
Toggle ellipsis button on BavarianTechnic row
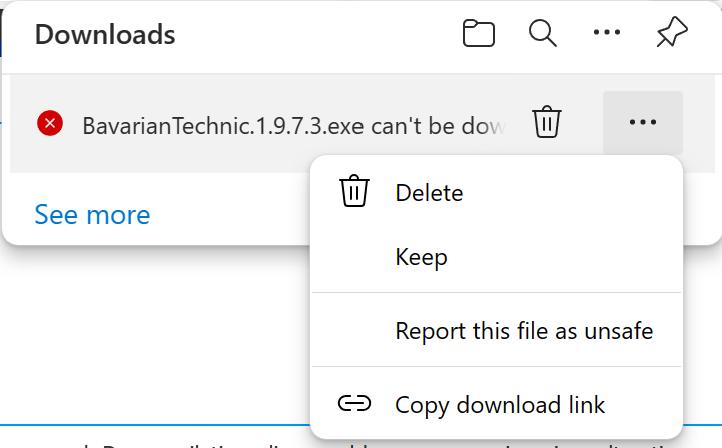point(642,122)
